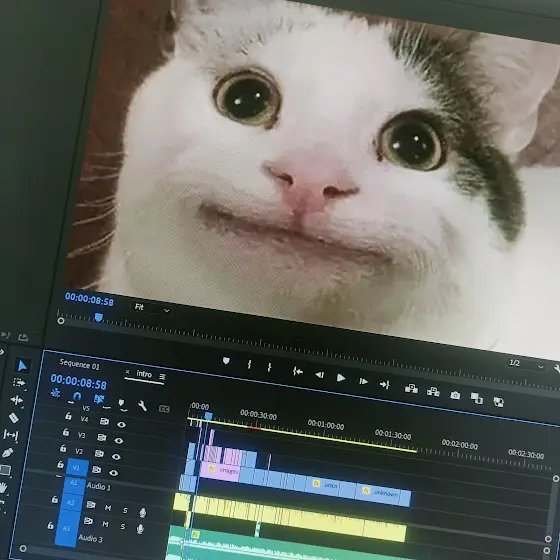Toggle V1 track targeting
This screenshot has height=560, width=560.
pos(77,467)
